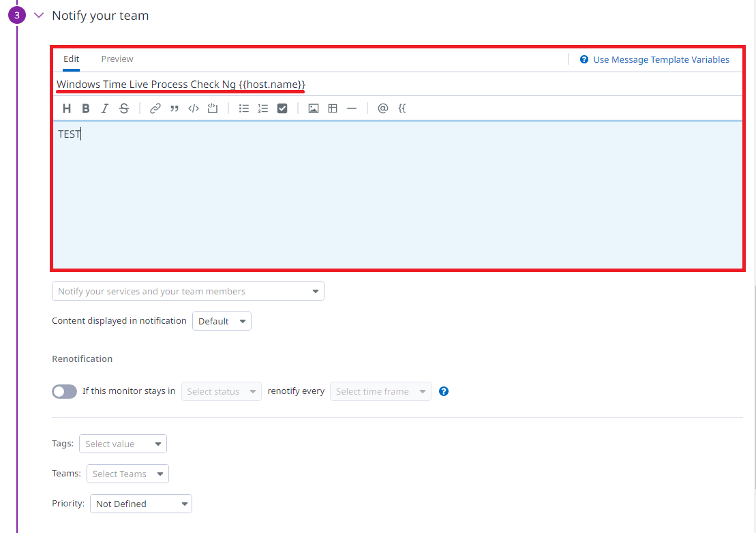Open the Select time frame dropdown
This screenshot has height=533, width=756.
(380, 391)
